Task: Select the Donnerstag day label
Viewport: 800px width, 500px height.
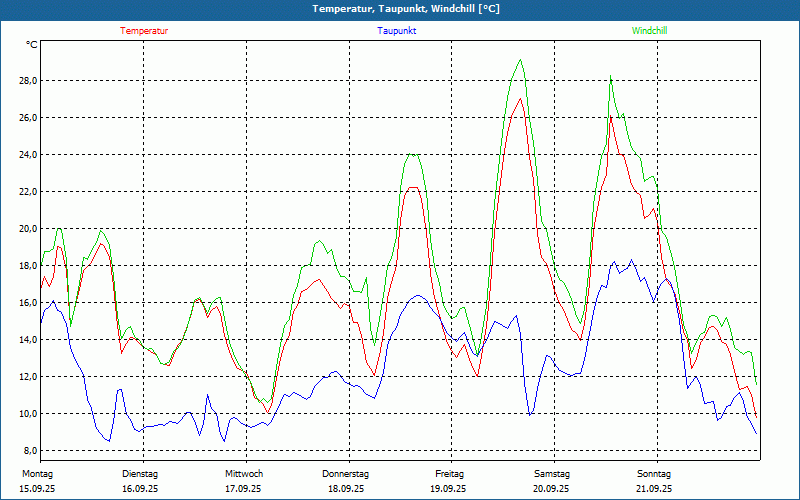Action: pos(346,474)
